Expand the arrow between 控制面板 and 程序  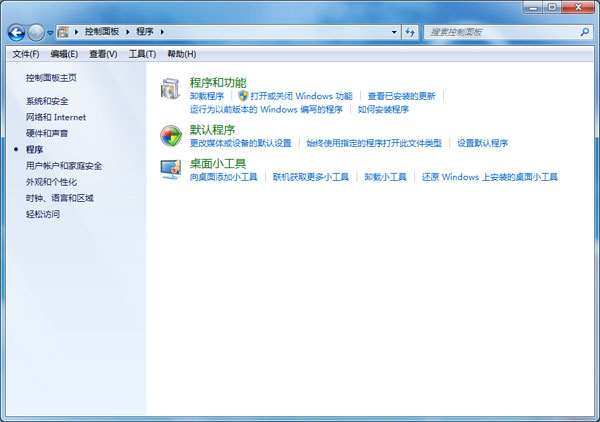pyautogui.click(x=128, y=32)
